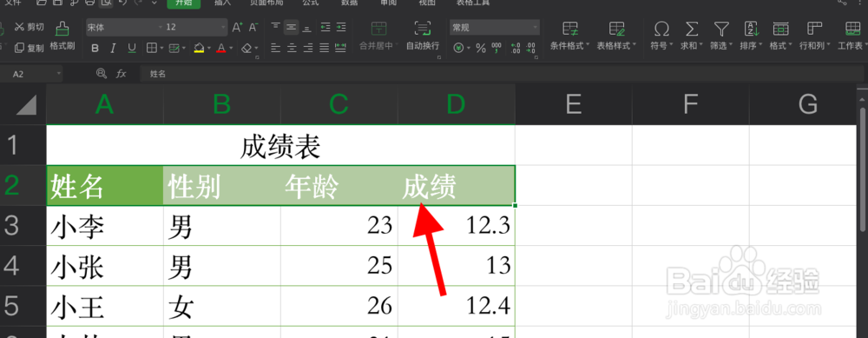Viewport: 868px width, 338px height.
Task: Switch to the 表格工具 tab
Action: tap(473, 3)
